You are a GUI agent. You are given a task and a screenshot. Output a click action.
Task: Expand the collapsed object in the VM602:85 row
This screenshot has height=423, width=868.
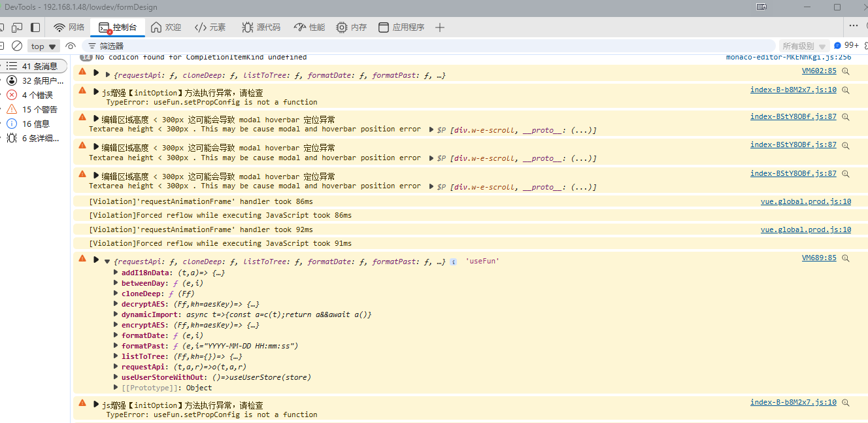tap(108, 75)
